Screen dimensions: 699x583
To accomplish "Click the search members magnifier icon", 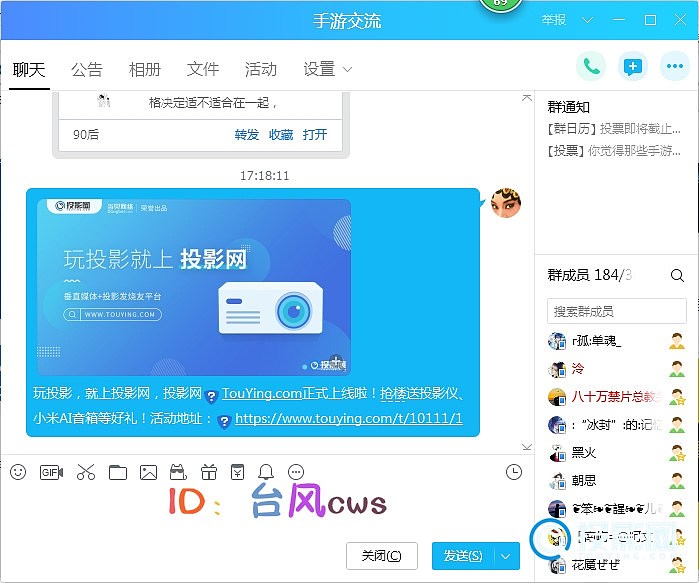I will coord(677,276).
